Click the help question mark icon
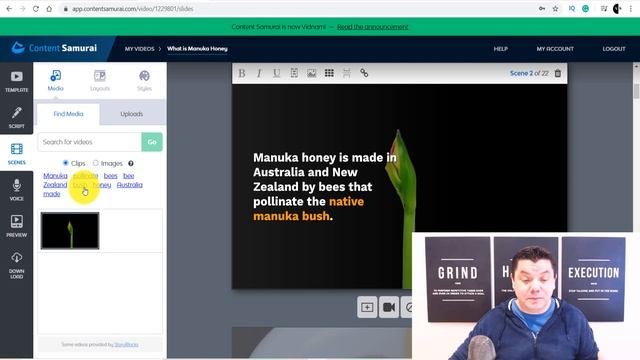 [x=131, y=163]
